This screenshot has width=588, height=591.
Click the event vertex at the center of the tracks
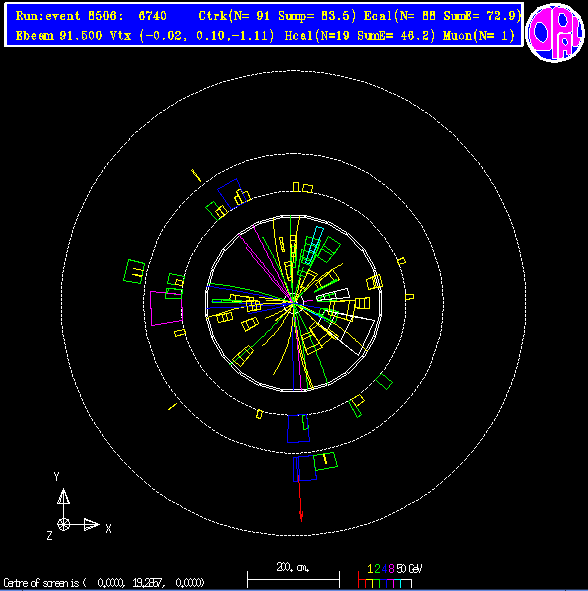294,302
